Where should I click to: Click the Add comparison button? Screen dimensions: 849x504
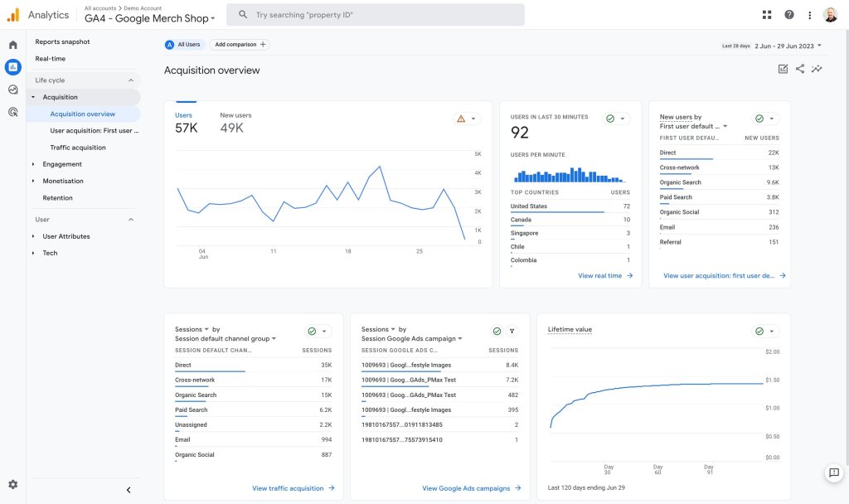[240, 45]
